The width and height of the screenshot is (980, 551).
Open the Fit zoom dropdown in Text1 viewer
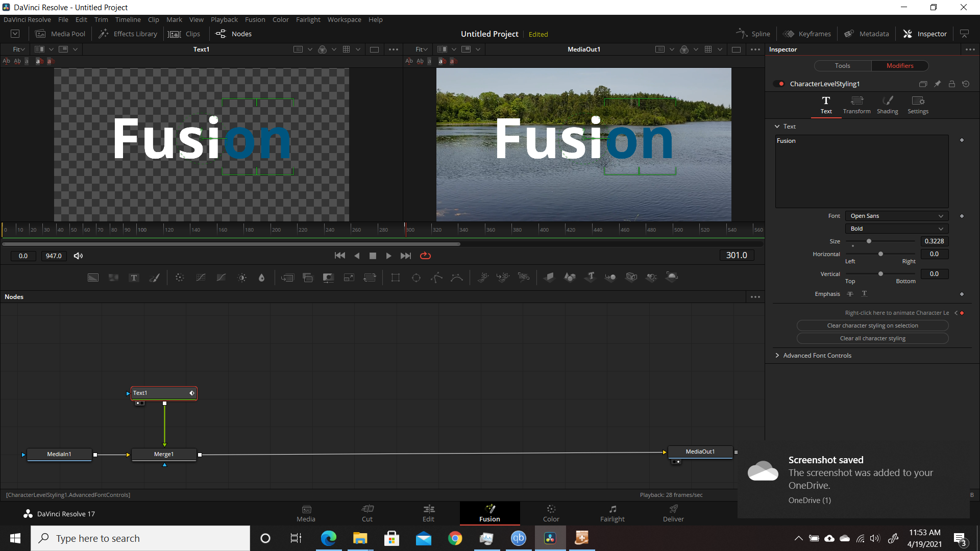19,49
